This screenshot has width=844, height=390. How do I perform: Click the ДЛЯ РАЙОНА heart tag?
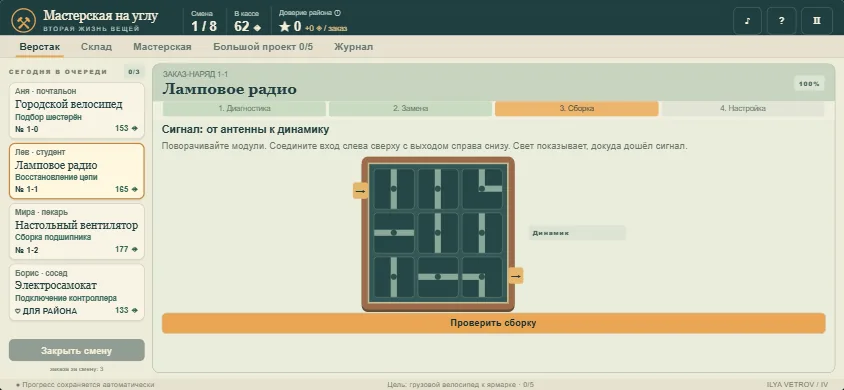click(x=46, y=311)
